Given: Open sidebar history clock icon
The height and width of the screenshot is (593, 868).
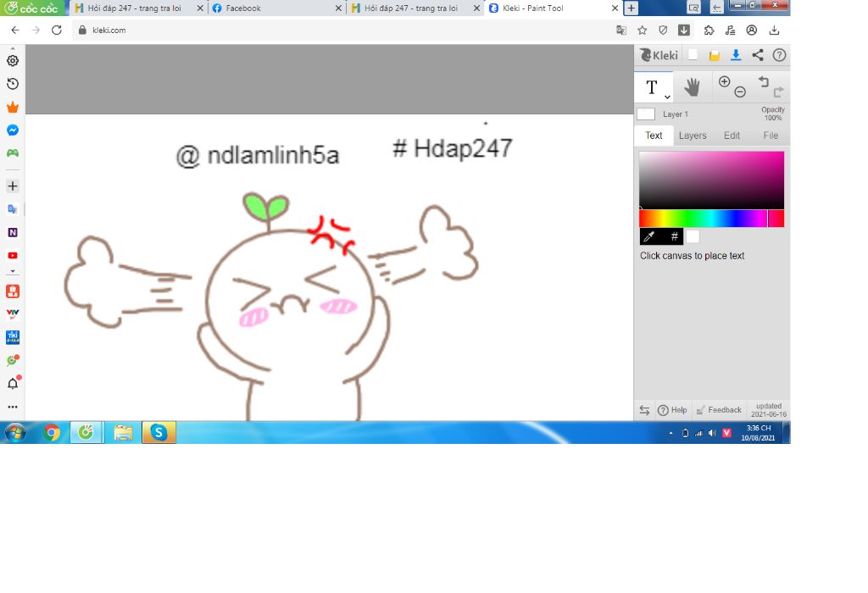Looking at the screenshot, I should point(13,84).
